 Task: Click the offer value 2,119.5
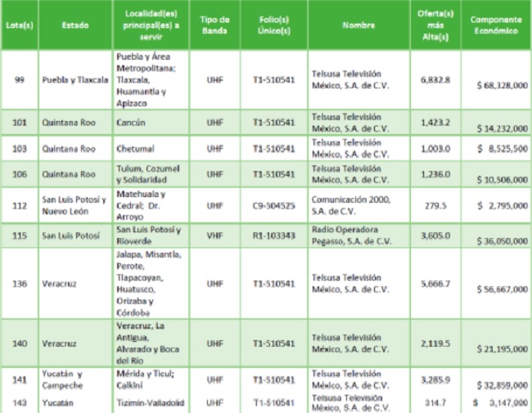pos(435,343)
